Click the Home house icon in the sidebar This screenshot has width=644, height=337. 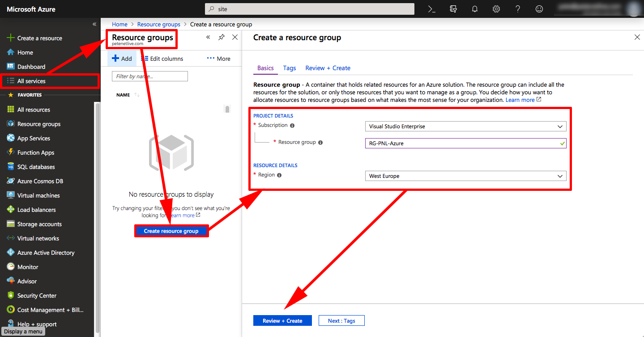[x=11, y=52]
